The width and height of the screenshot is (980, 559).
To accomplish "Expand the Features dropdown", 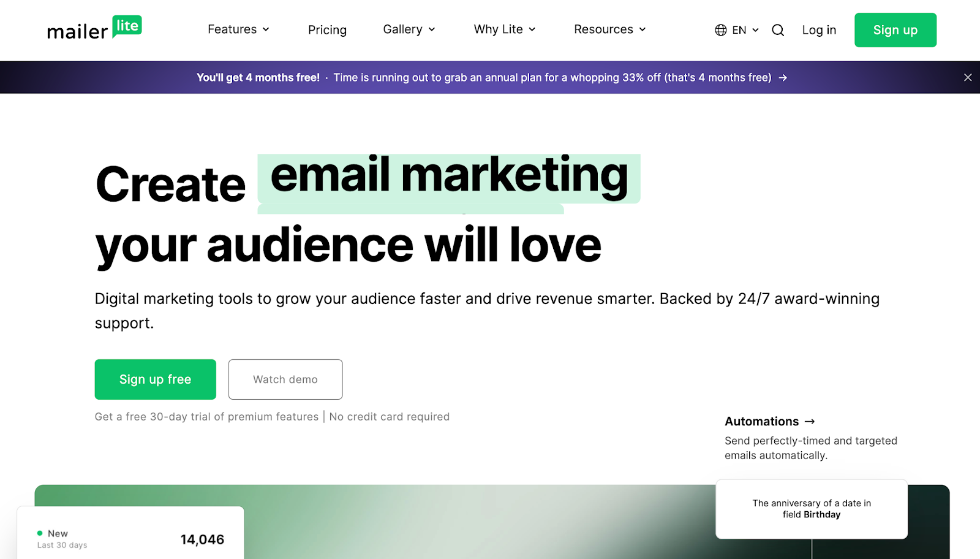I will tap(238, 29).
